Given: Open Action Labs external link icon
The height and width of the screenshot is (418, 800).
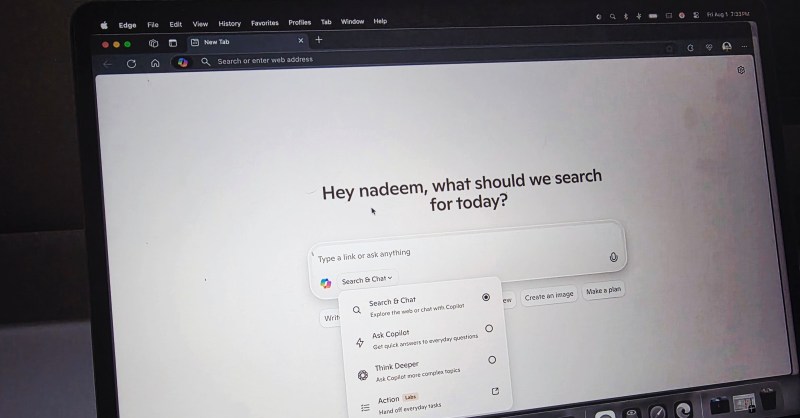Looking at the screenshot, I should coord(495,391).
